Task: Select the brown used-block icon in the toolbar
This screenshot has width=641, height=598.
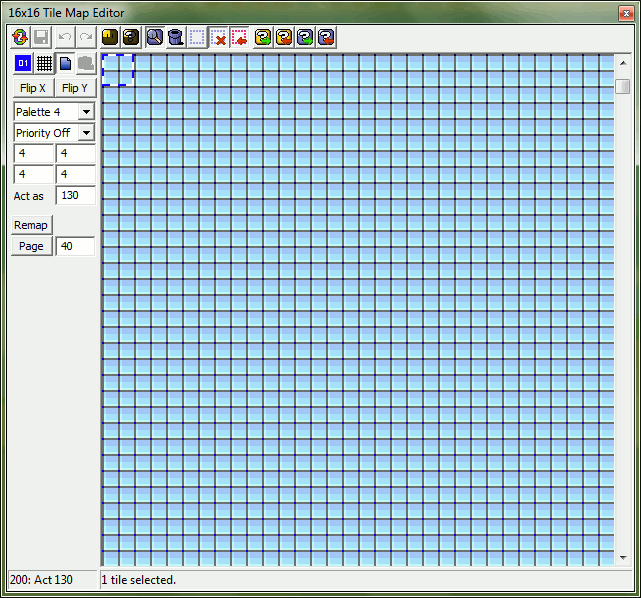Action: coord(110,38)
